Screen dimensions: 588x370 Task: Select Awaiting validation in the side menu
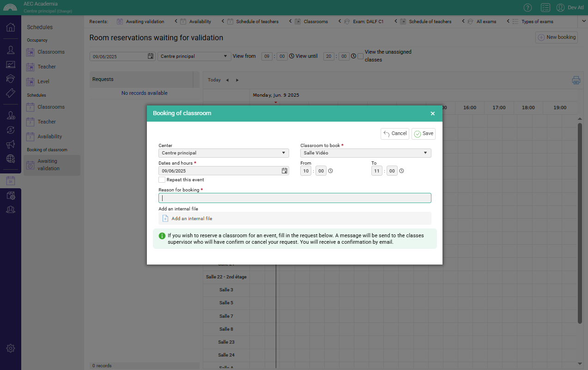pos(52,165)
